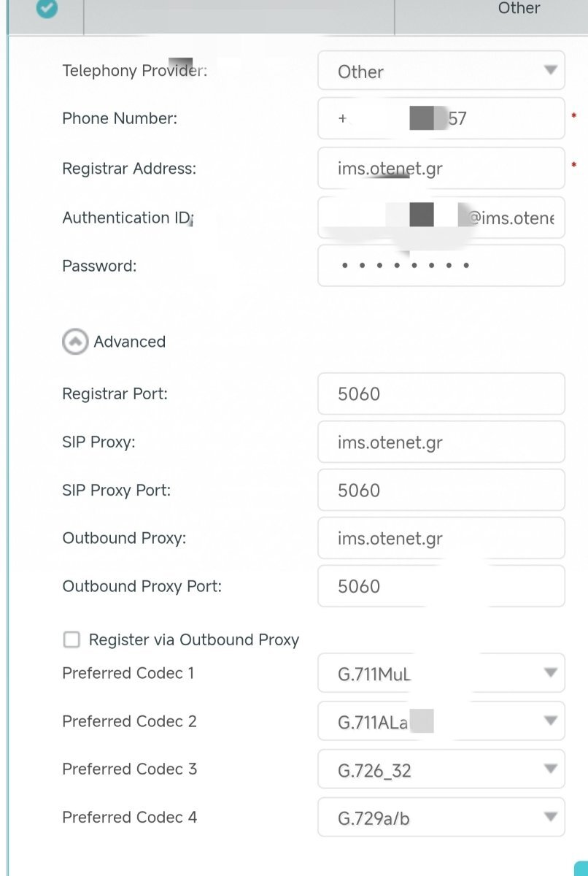Open Preferred Codec 1 dropdown arrow
Screen dimensions: 588x876
(551, 673)
